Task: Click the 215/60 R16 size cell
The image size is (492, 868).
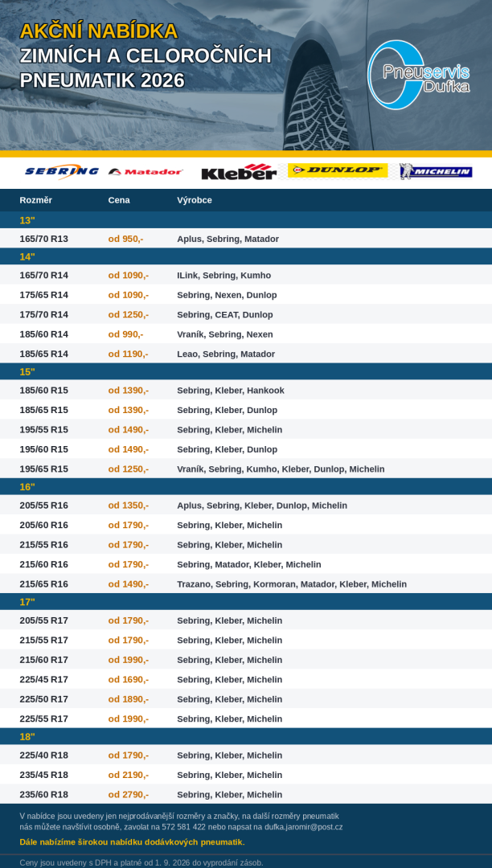Action: pos(43,565)
